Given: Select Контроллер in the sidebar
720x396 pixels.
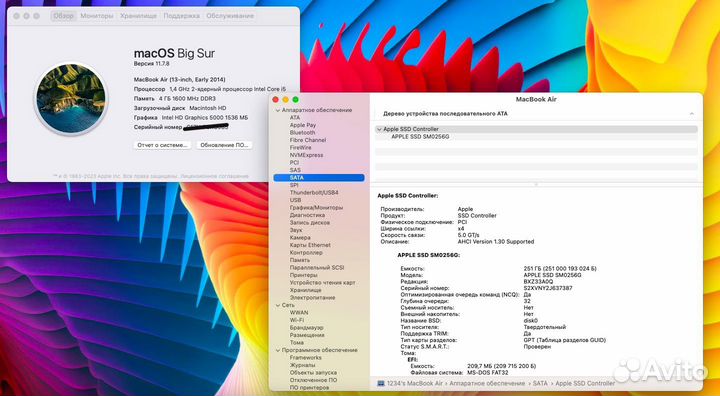Looking at the screenshot, I should [306, 253].
